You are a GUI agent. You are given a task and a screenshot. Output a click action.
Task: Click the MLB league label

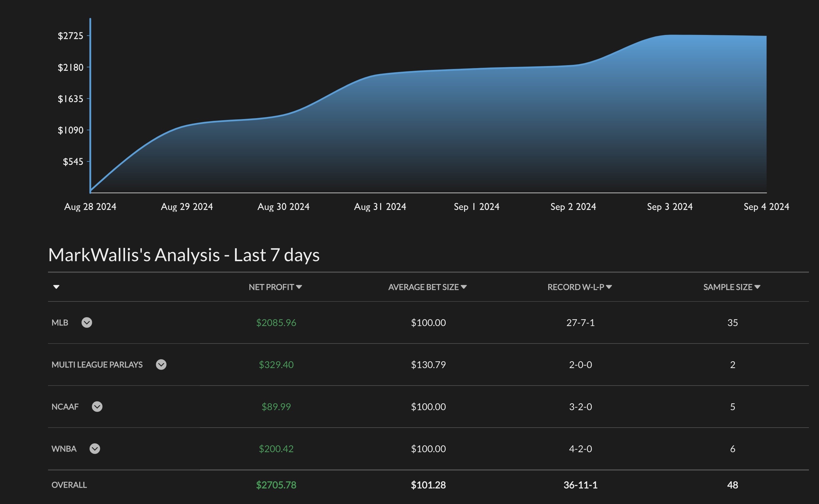[x=60, y=322]
